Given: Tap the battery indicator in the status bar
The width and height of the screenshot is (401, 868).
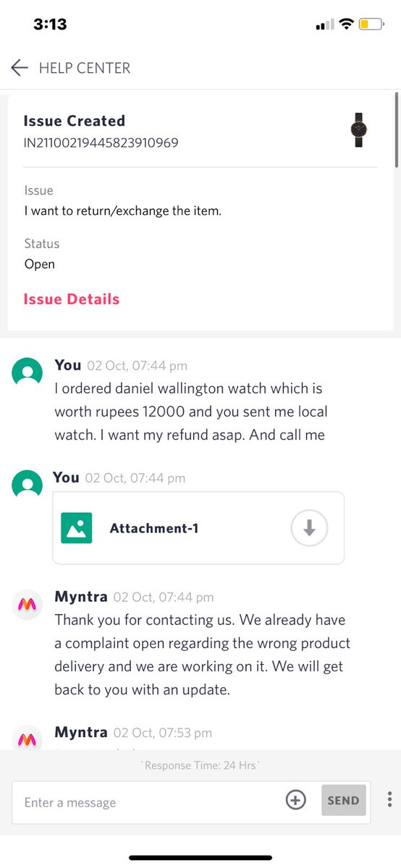Looking at the screenshot, I should pos(373,25).
